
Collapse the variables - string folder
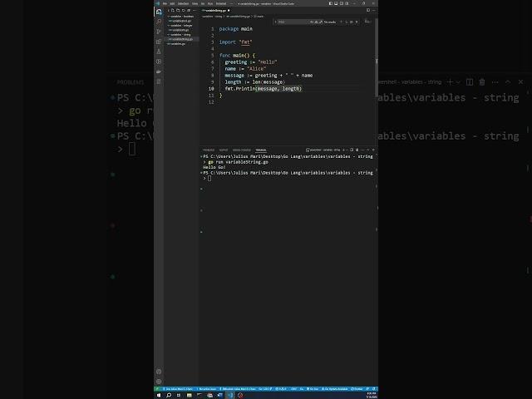point(180,35)
